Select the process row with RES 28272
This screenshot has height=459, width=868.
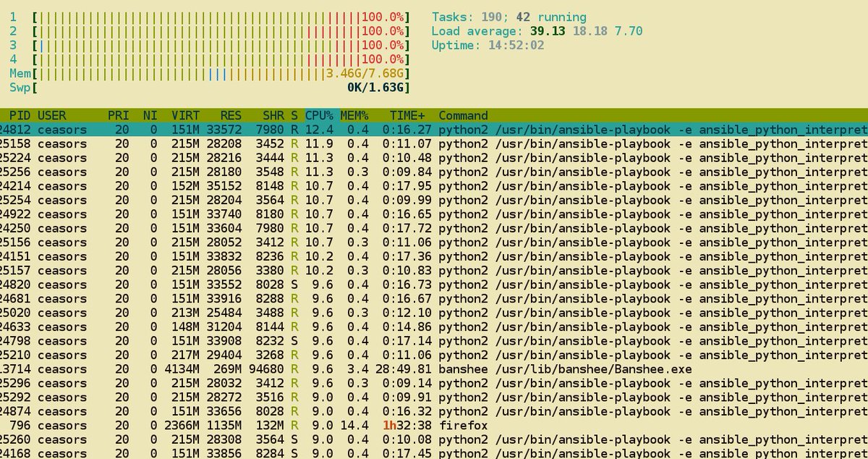click(434, 397)
